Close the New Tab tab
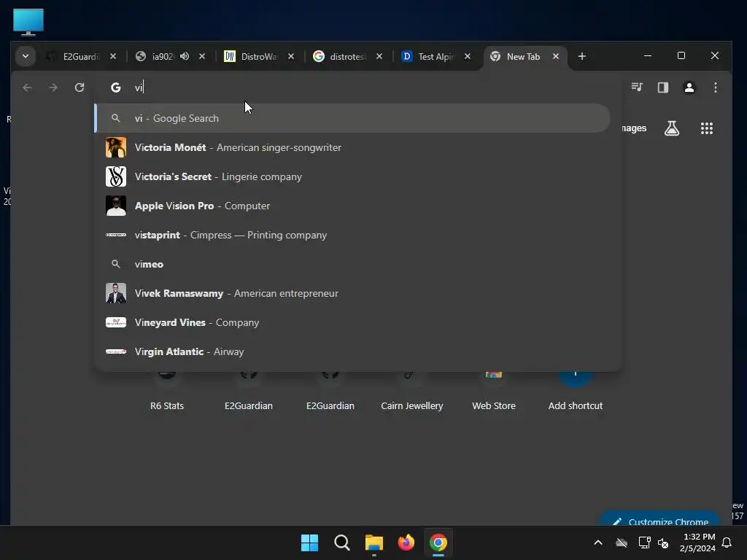Screen dimensions: 747x560 point(556,56)
